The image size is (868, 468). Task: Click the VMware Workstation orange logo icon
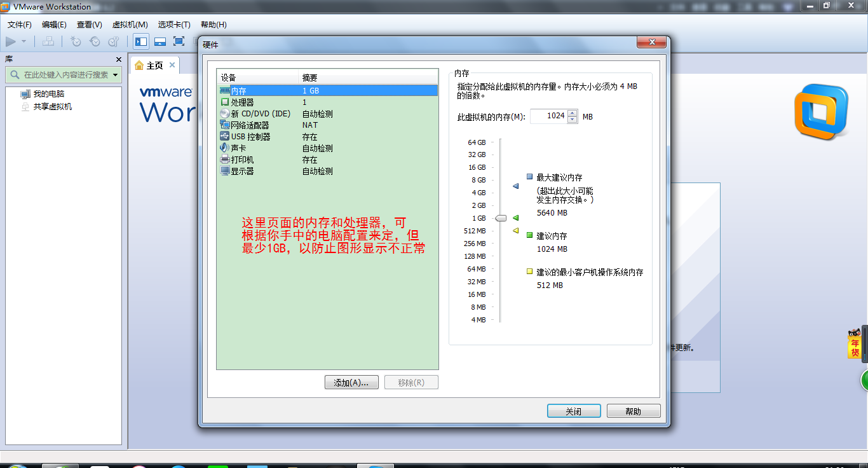click(x=821, y=112)
